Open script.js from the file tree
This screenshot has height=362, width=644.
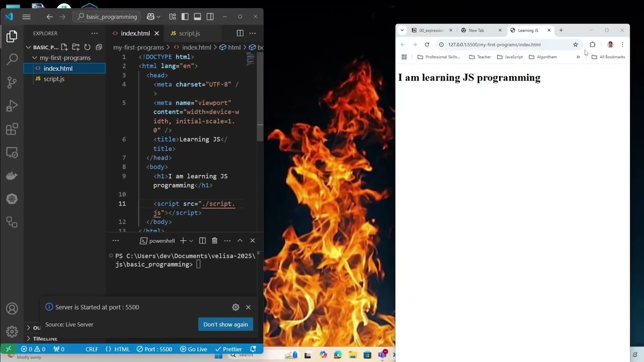click(x=65, y=79)
